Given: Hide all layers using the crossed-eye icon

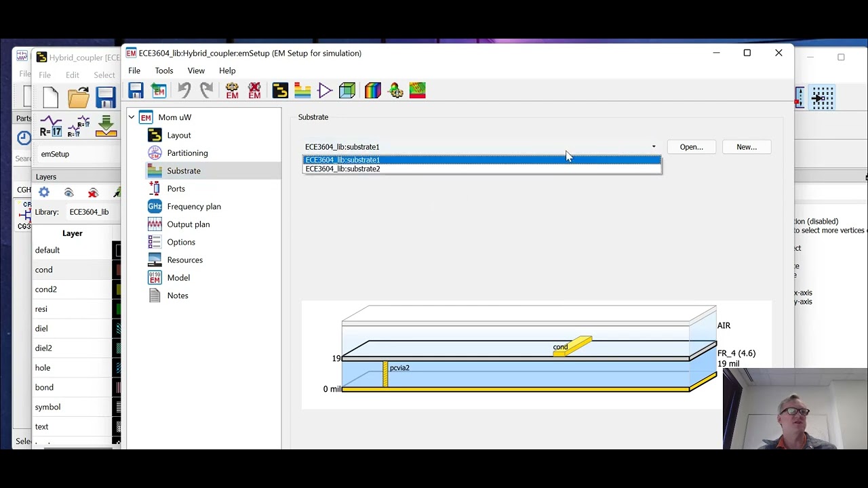Looking at the screenshot, I should point(93,193).
